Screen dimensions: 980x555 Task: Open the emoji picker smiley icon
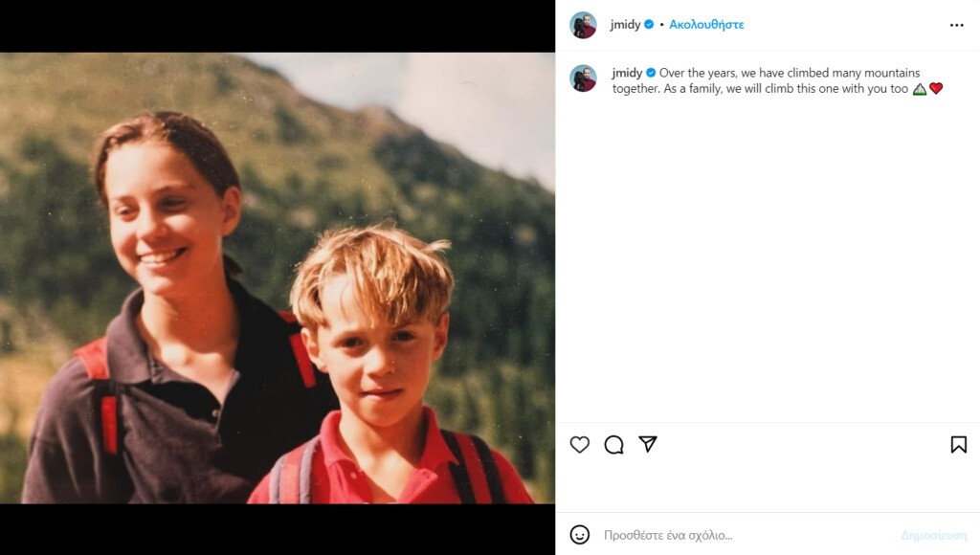click(x=579, y=534)
